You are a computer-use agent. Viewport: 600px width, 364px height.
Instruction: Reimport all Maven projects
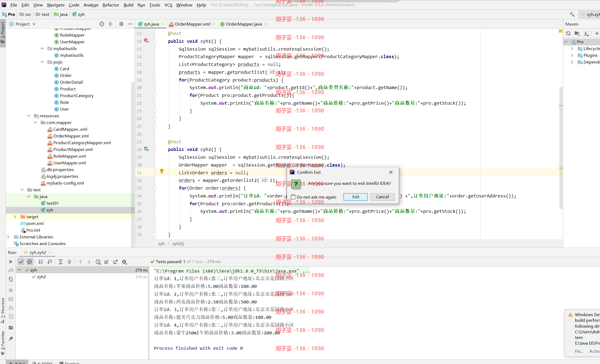[568, 33]
